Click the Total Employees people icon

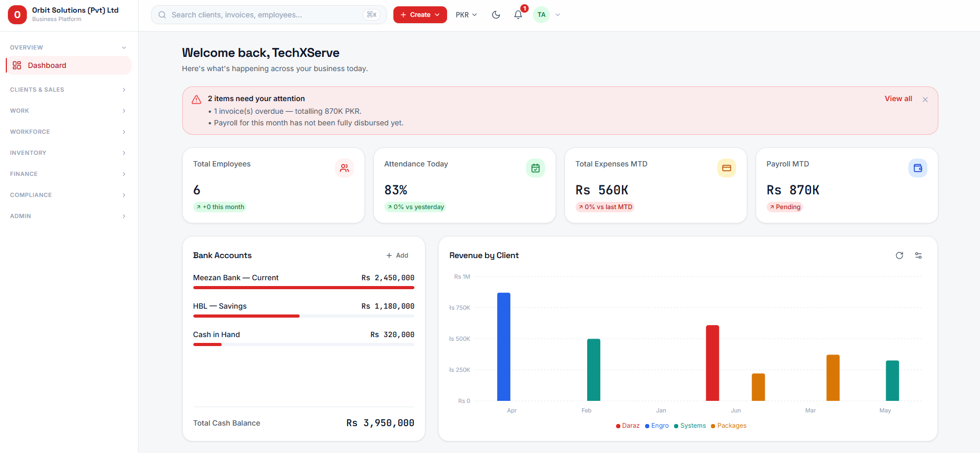(x=344, y=168)
